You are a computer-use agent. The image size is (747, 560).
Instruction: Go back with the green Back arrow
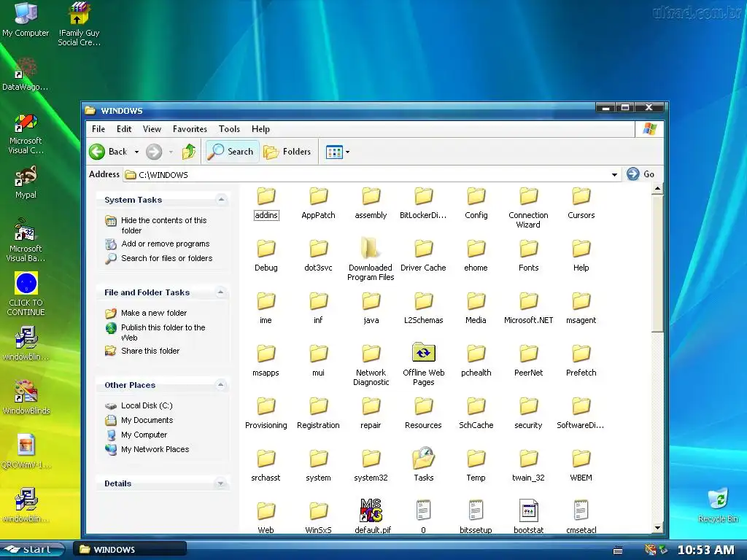[x=97, y=152]
